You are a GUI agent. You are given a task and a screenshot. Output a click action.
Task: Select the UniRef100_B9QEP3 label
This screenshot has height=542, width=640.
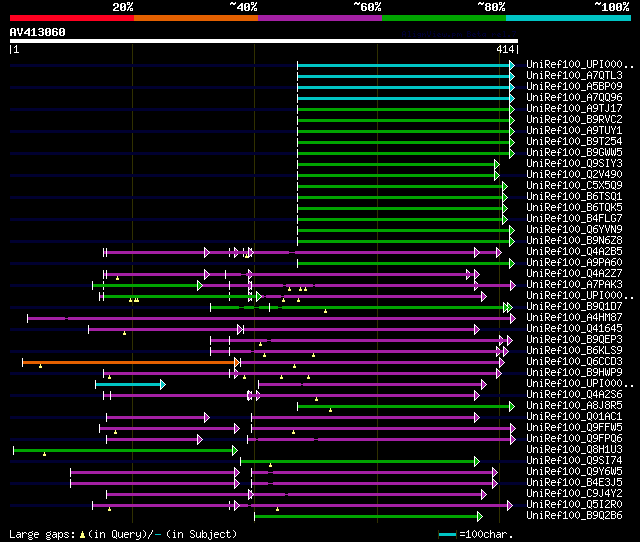point(574,340)
